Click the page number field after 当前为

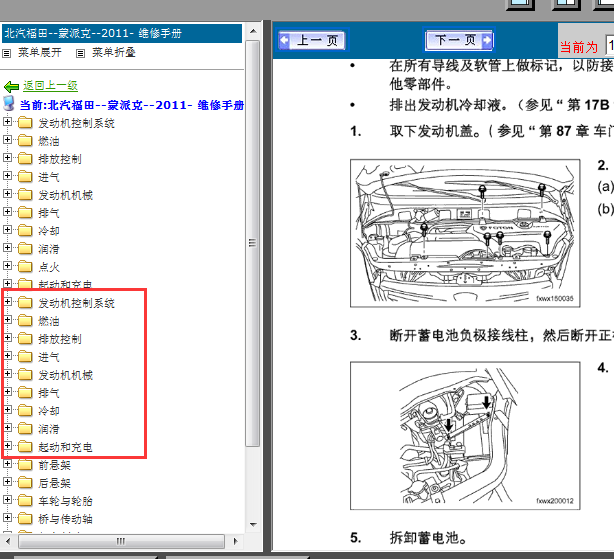[610, 46]
